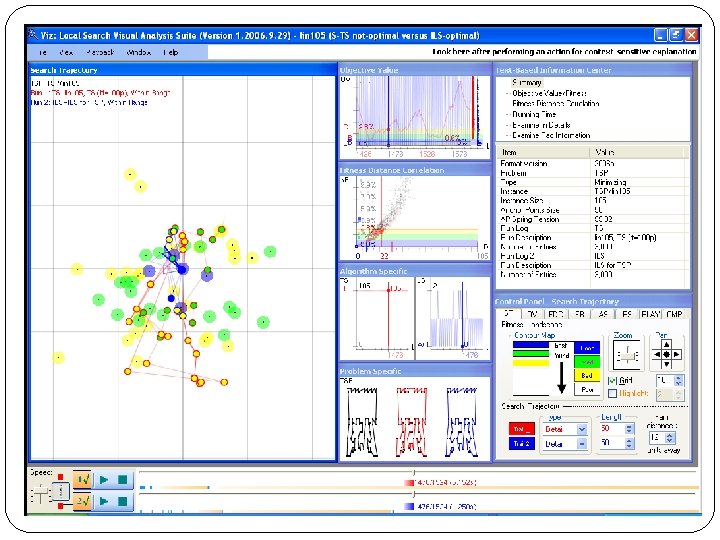Screen dimensions: 720x540
Task: Select Fitness Distance Correlation tree item
Action: tap(555, 104)
